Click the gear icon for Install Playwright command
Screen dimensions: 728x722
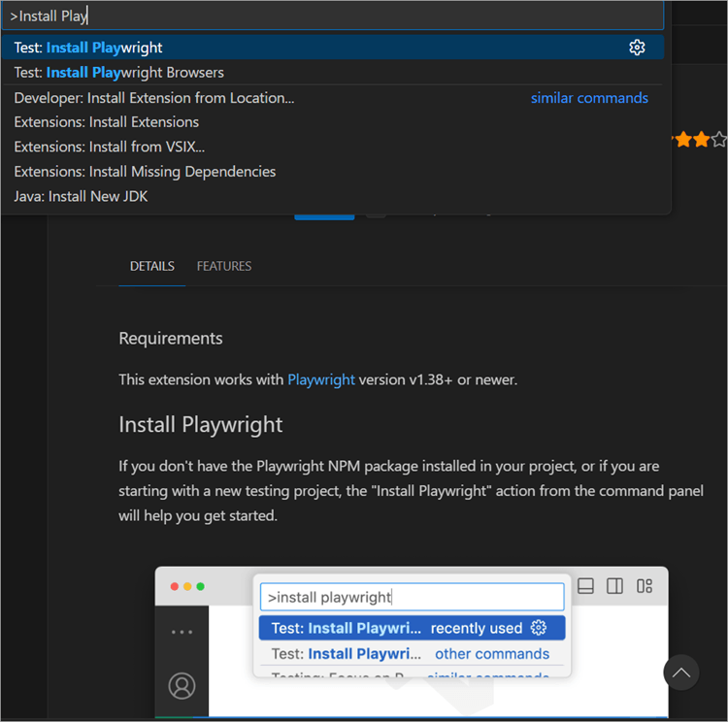click(637, 48)
